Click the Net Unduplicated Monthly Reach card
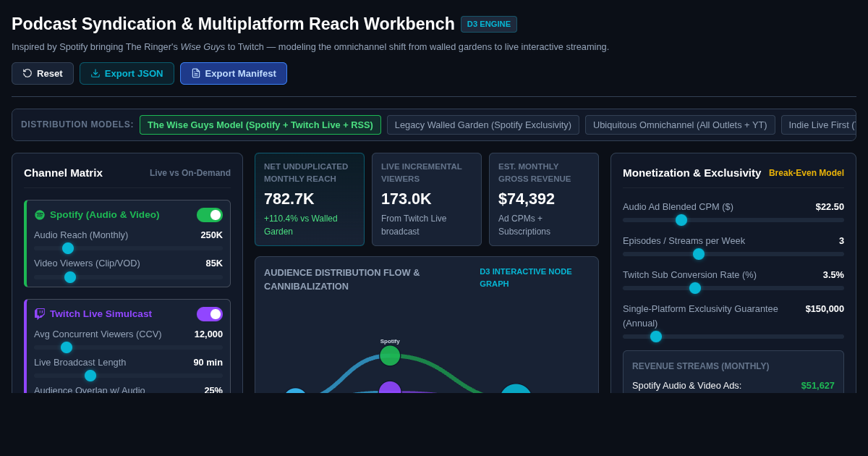The height and width of the screenshot is (456, 868). coord(310,199)
